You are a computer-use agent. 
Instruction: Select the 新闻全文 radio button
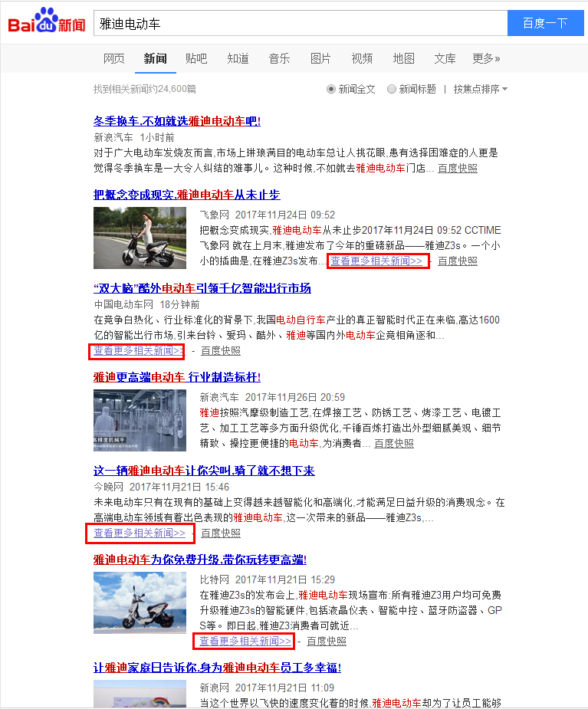coord(331,89)
